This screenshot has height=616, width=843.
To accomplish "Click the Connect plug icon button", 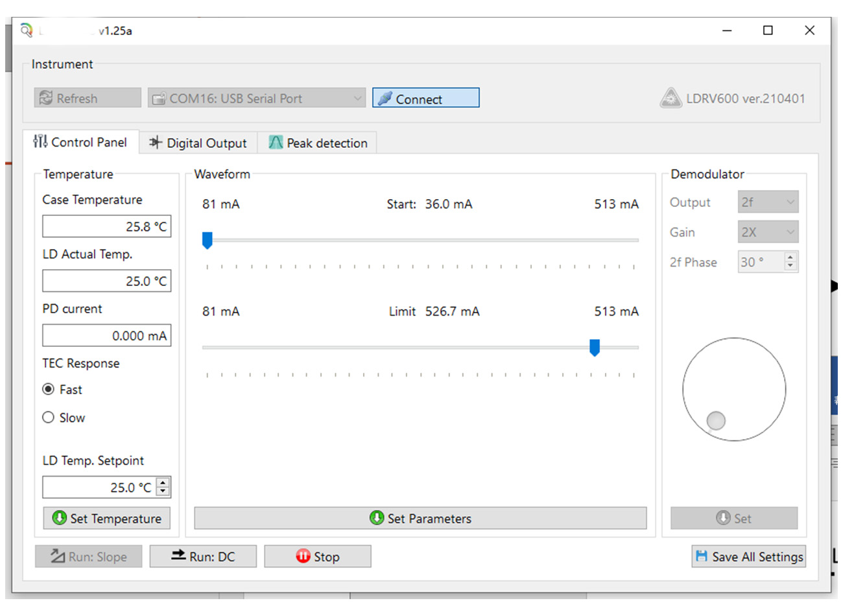I will (385, 99).
